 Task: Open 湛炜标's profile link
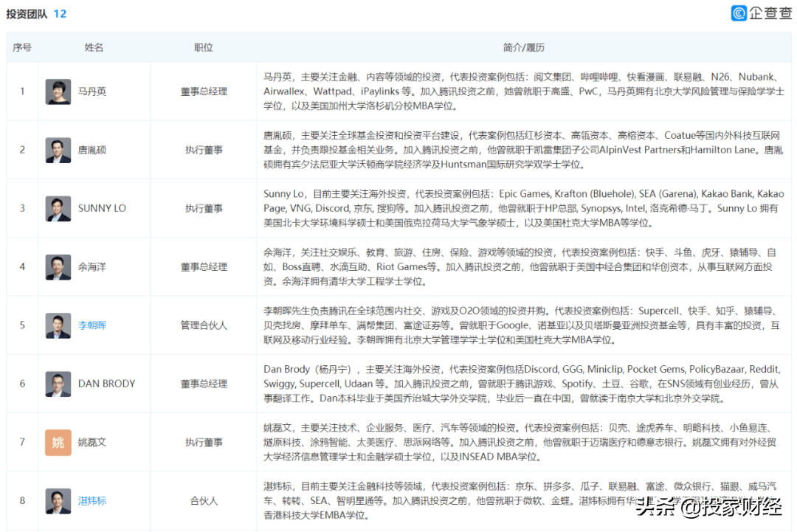coord(92,500)
